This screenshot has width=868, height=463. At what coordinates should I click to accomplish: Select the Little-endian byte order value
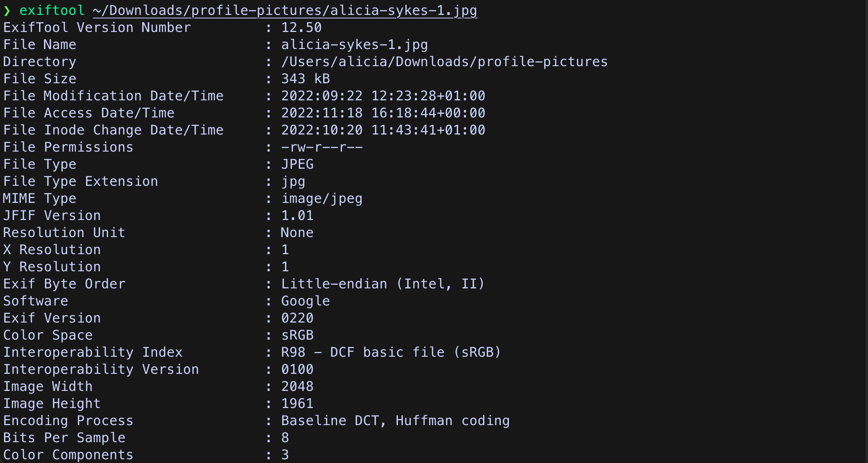(383, 284)
